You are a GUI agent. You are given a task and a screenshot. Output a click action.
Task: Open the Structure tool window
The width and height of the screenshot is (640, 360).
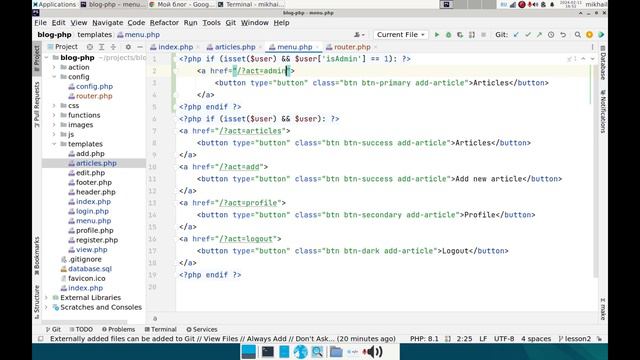click(x=37, y=302)
